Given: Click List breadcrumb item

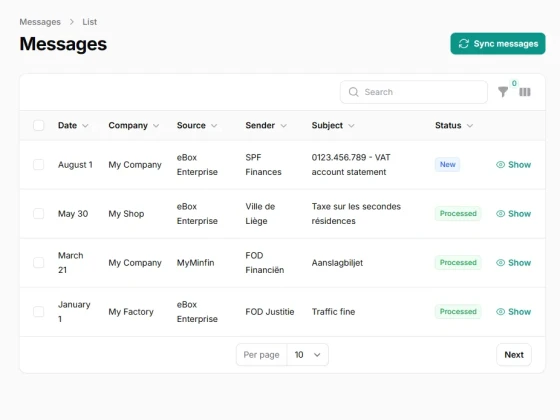Looking at the screenshot, I should [x=89, y=22].
